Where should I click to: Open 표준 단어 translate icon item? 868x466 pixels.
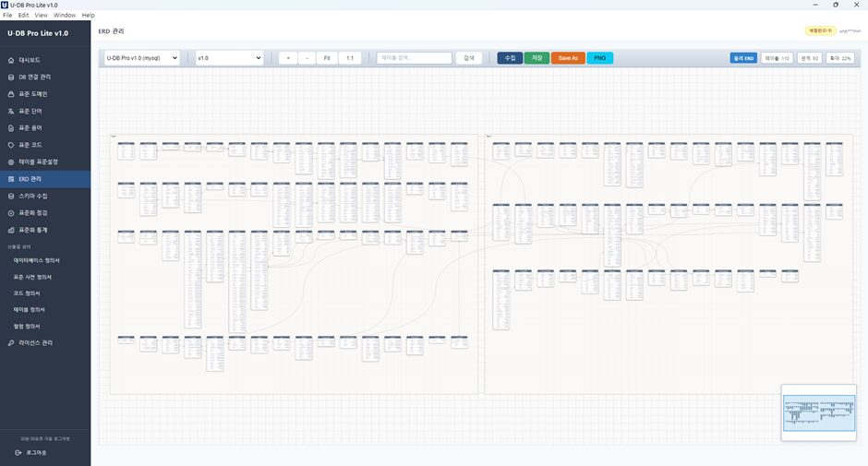point(11,112)
